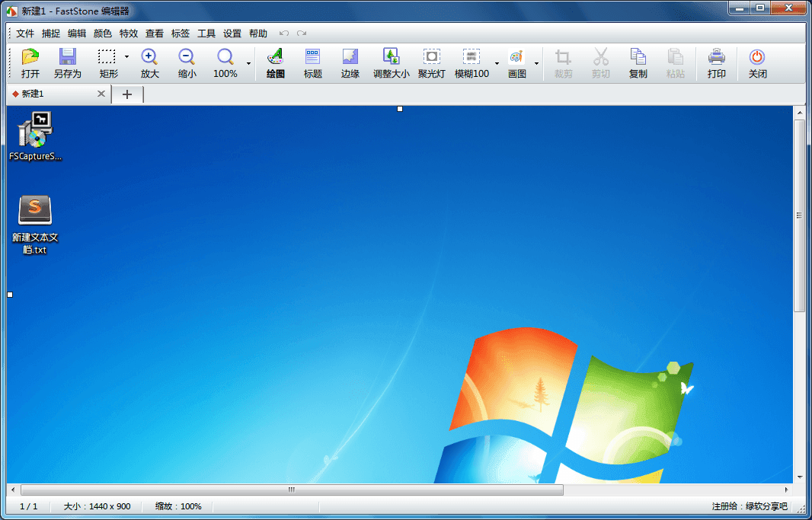Expand the 画图 external editor dropdown arrow
Viewport: 812px width, 520px height.
click(536, 63)
